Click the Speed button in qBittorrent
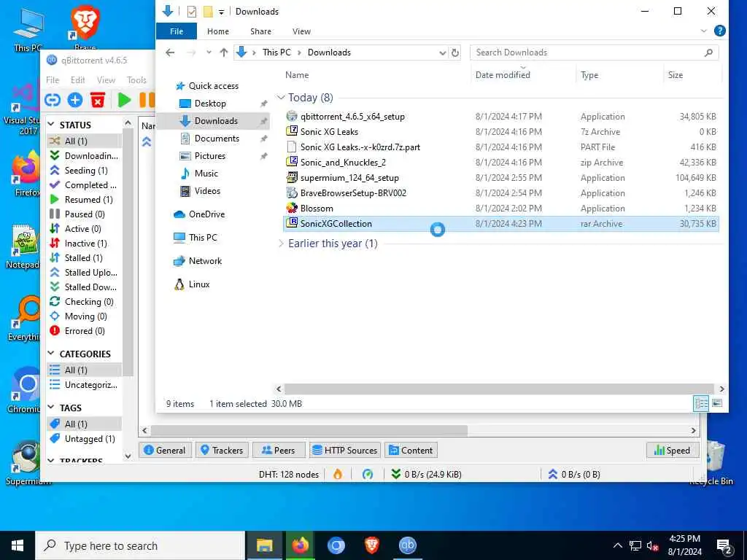This screenshot has width=747, height=560. (x=673, y=451)
